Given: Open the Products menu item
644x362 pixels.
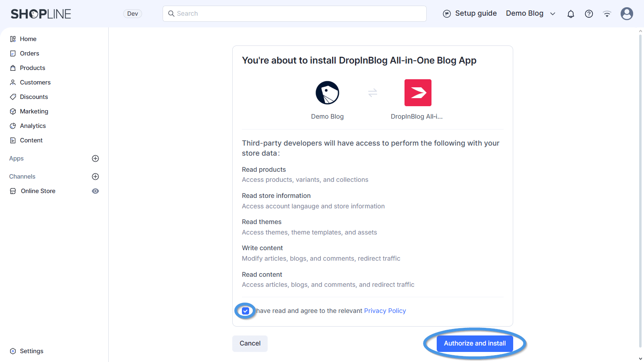Looking at the screenshot, I should click(33, 68).
